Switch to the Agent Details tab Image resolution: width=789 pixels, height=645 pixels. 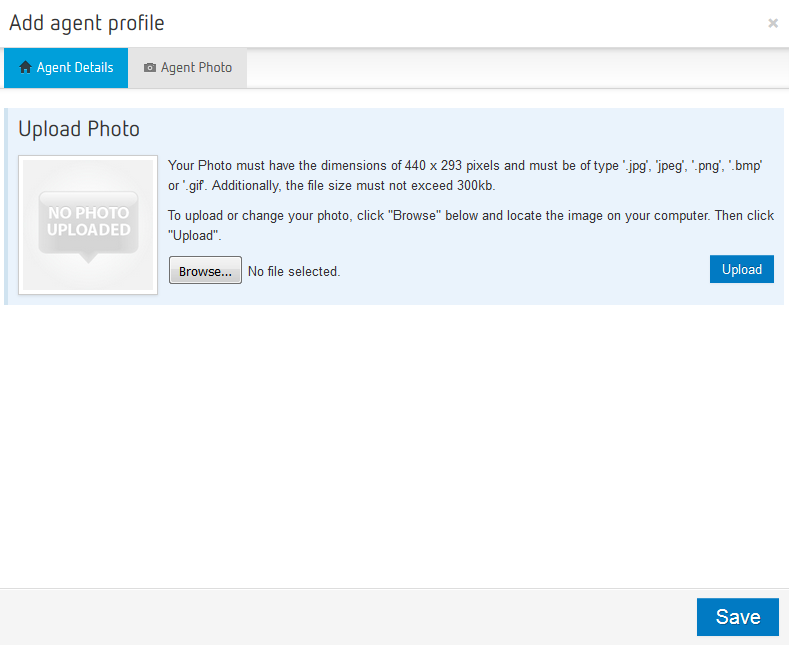click(66, 68)
